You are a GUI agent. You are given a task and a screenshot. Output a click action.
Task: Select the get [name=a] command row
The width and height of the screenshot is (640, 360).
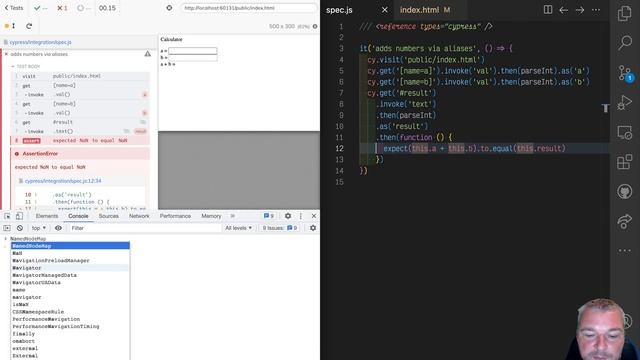click(80, 85)
